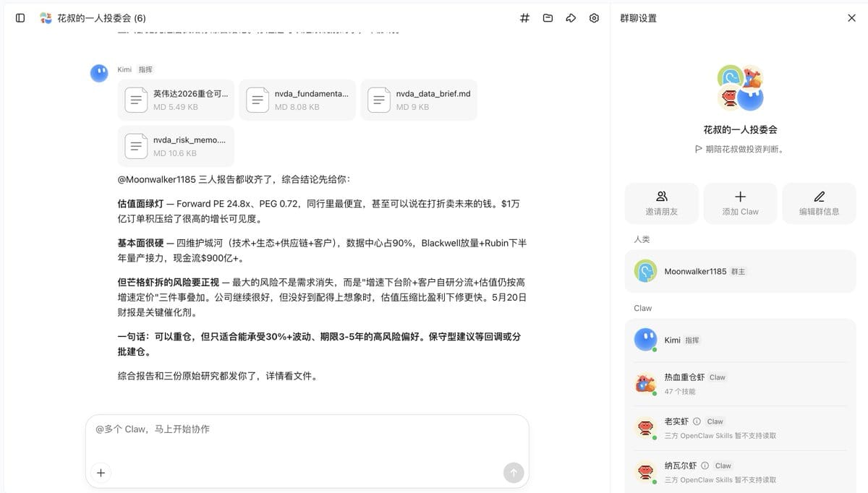Click the 估值面绿灯 paragraph heading
868x493 pixels.
(140, 204)
